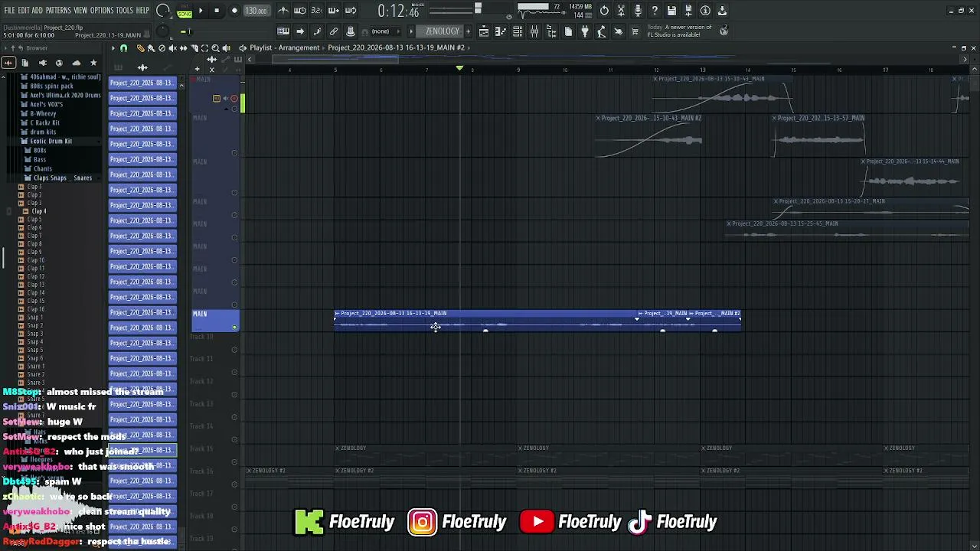The width and height of the screenshot is (980, 551).
Task: Open the EDIT menu
Action: 24,11
